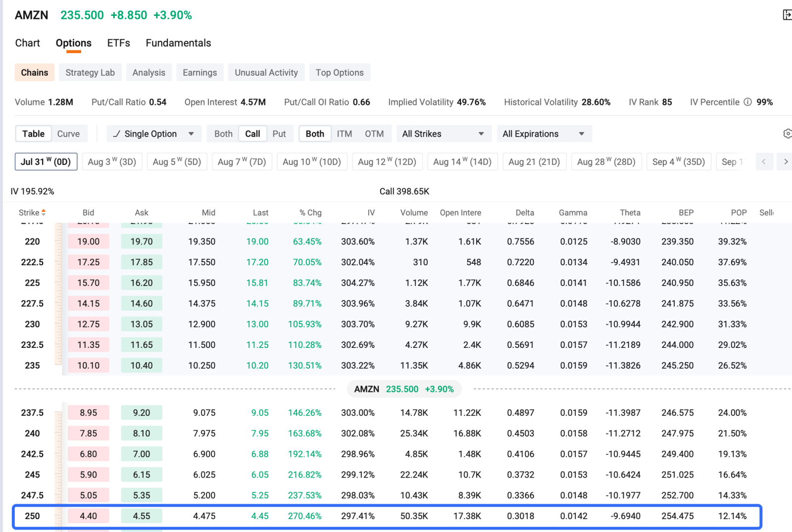The height and width of the screenshot is (532, 792).
Task: Select Jul 31 (0D) expiration
Action: click(46, 162)
